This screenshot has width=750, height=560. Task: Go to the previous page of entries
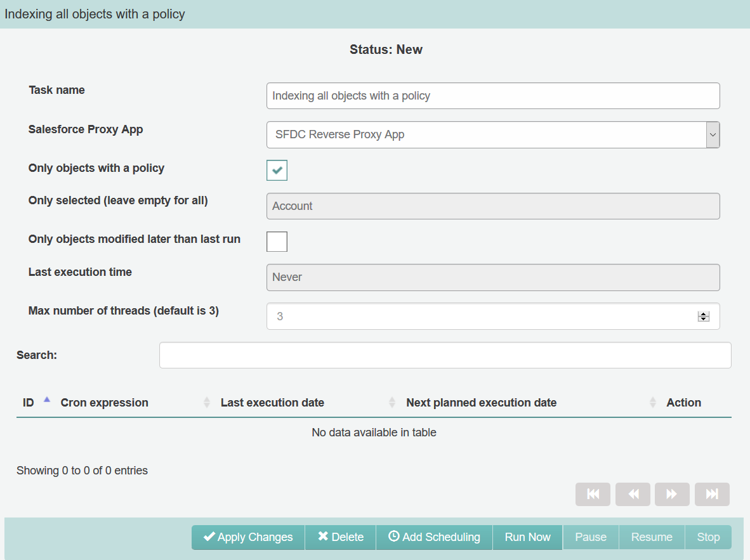tap(633, 494)
